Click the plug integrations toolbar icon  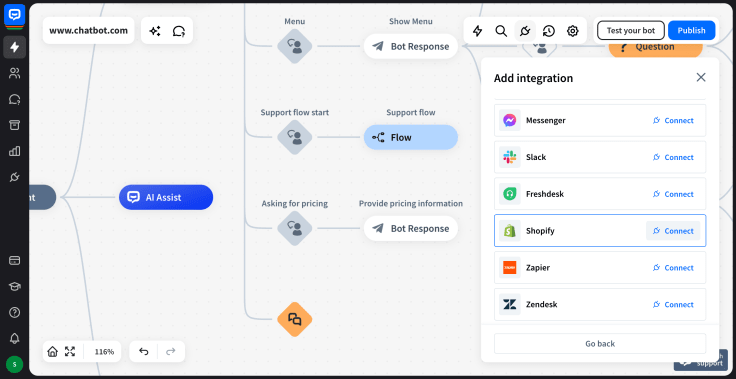[525, 31]
